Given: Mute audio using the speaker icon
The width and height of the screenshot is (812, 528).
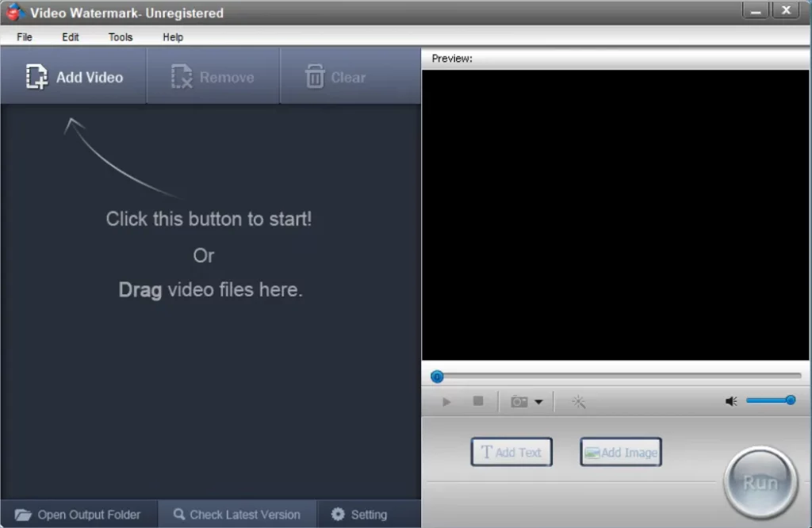Looking at the screenshot, I should 731,401.
